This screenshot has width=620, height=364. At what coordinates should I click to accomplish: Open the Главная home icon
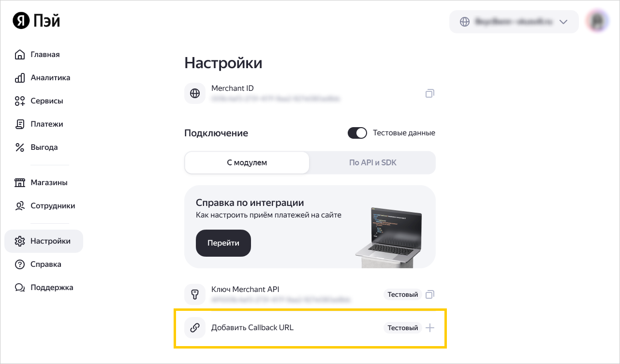click(20, 54)
